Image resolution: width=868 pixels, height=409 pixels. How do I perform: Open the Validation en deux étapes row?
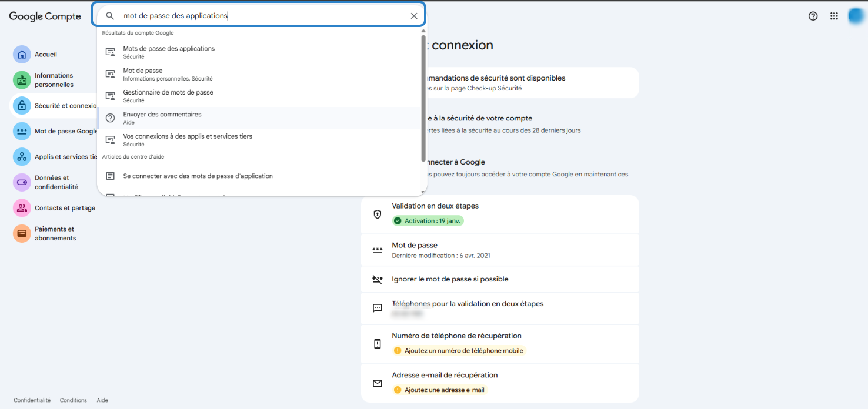coord(500,214)
